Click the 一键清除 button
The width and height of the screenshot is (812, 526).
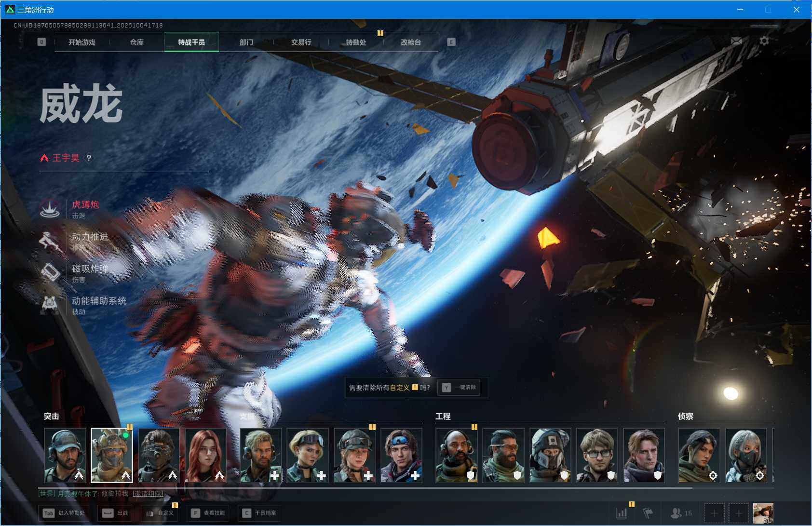(459, 388)
